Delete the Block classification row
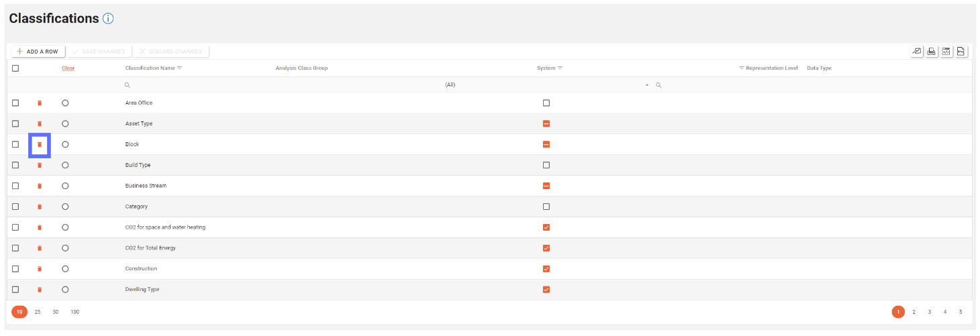Viewport: 980px width, 336px height. tap(40, 144)
